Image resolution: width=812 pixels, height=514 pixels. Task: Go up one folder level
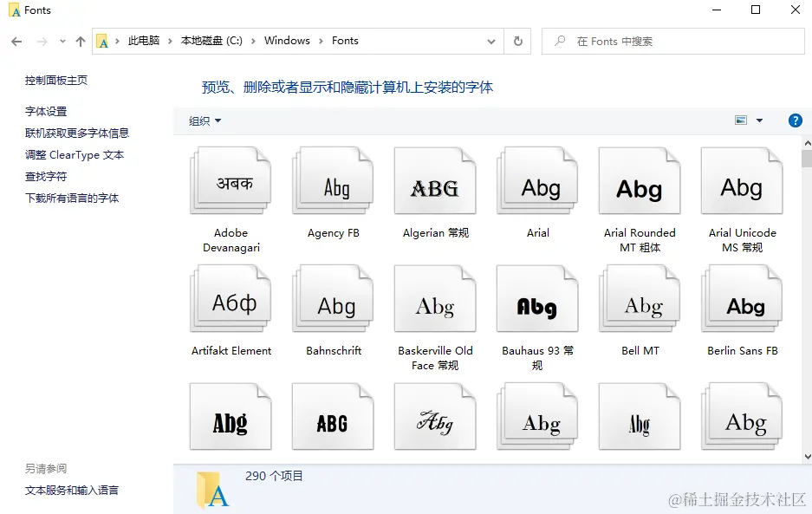(81, 42)
